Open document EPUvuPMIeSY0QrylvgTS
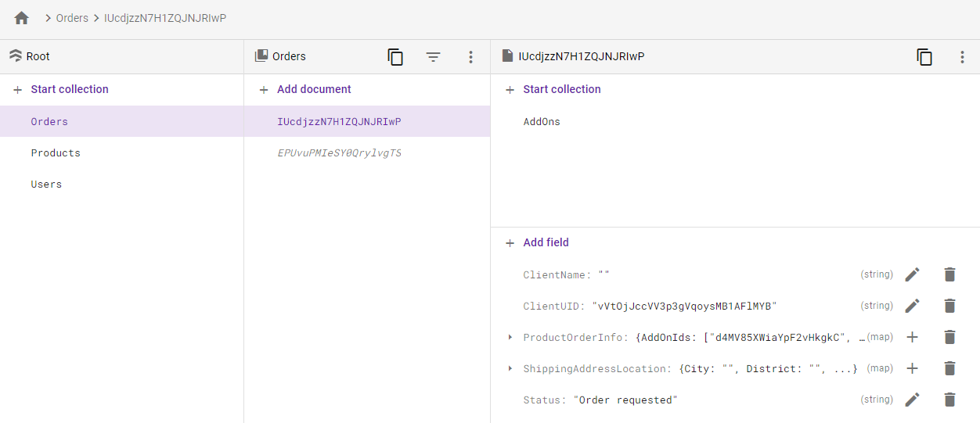Image resolution: width=980 pixels, height=423 pixels. [339, 153]
